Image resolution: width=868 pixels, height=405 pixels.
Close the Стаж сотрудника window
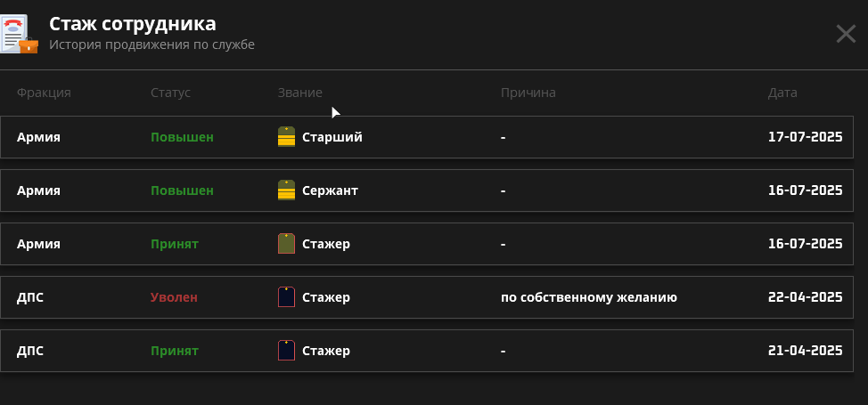click(x=846, y=35)
